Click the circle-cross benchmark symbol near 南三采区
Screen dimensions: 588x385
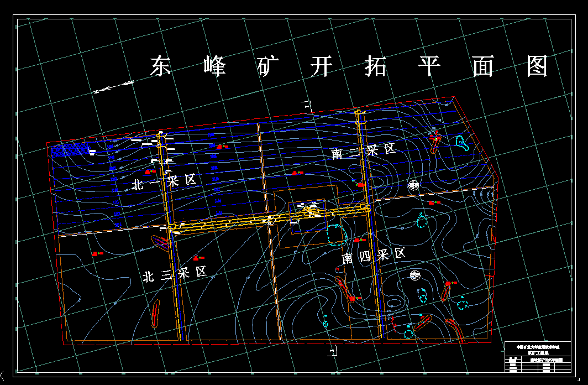(414, 185)
